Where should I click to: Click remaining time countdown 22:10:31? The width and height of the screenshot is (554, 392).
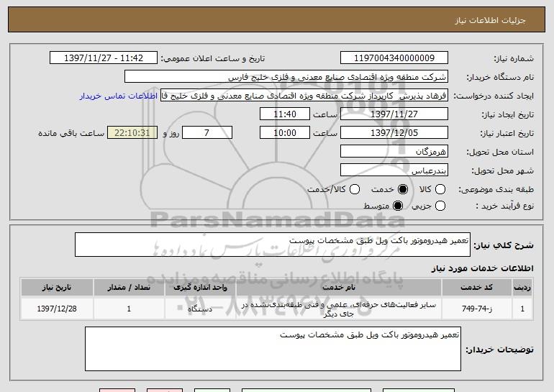pyautogui.click(x=132, y=133)
